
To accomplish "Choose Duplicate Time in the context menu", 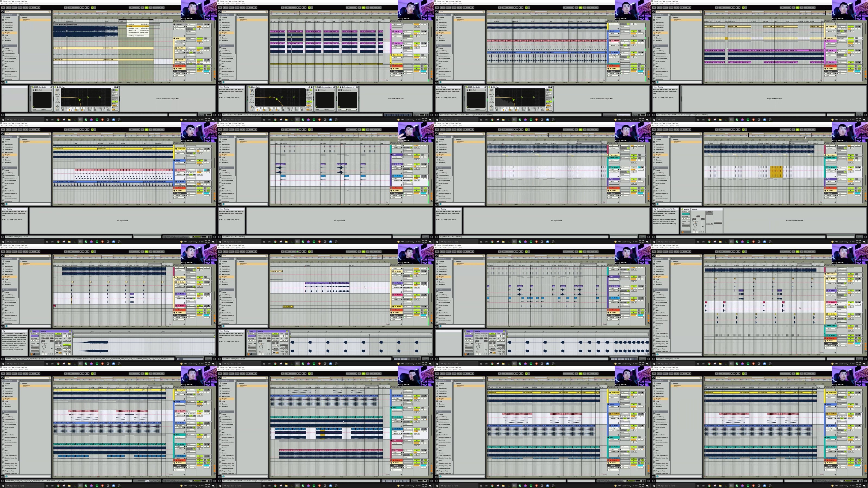I will click(x=138, y=28).
